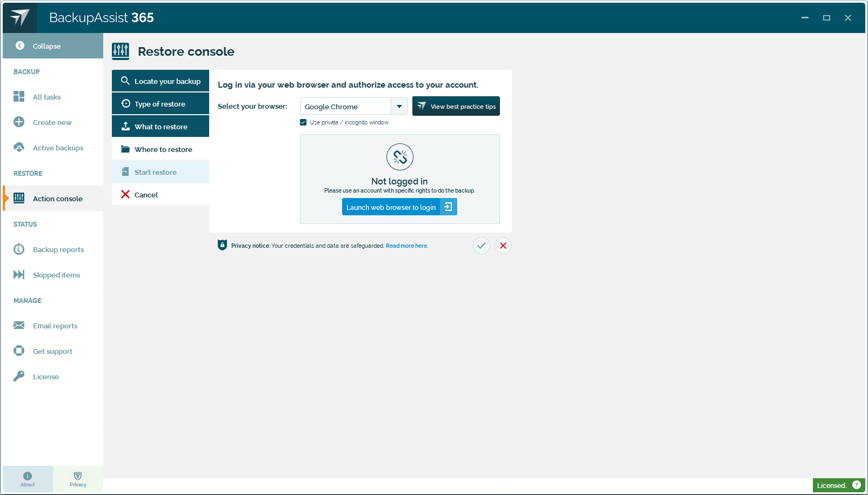Click the Licensed status label
The height and width of the screenshot is (495, 868).
point(832,485)
